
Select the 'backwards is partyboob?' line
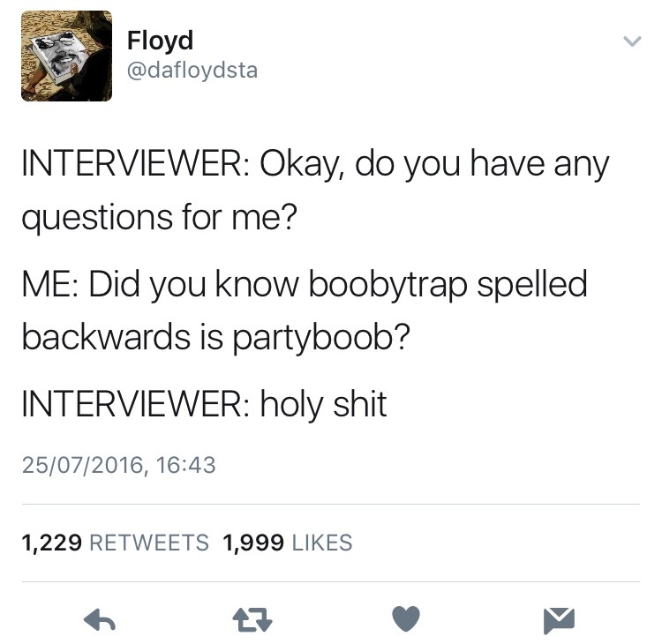[215, 337]
